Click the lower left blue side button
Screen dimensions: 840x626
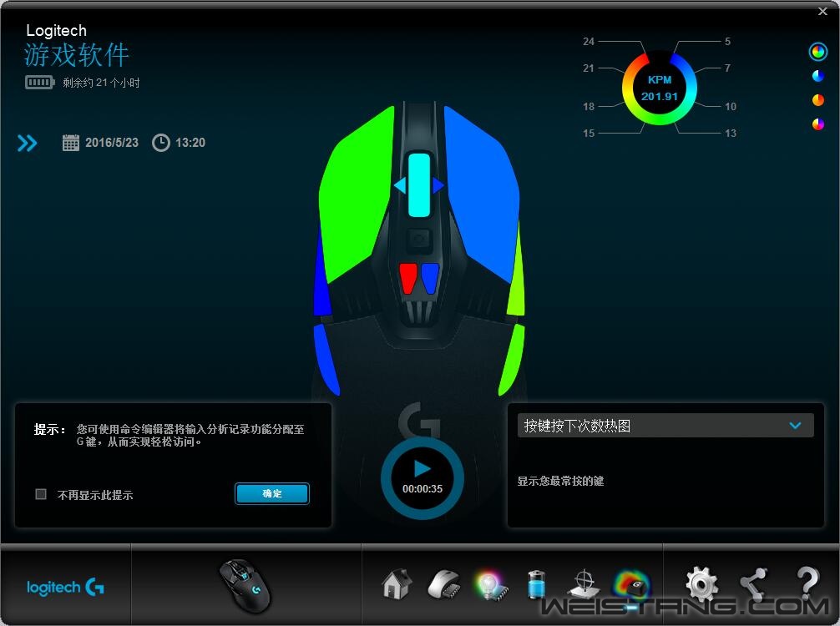pyautogui.click(x=326, y=359)
